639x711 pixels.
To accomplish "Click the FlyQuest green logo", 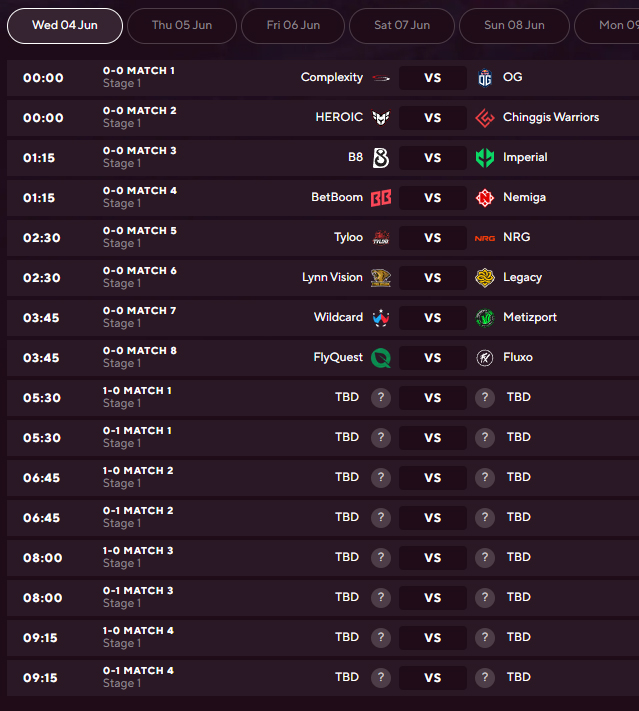I will 381,358.
